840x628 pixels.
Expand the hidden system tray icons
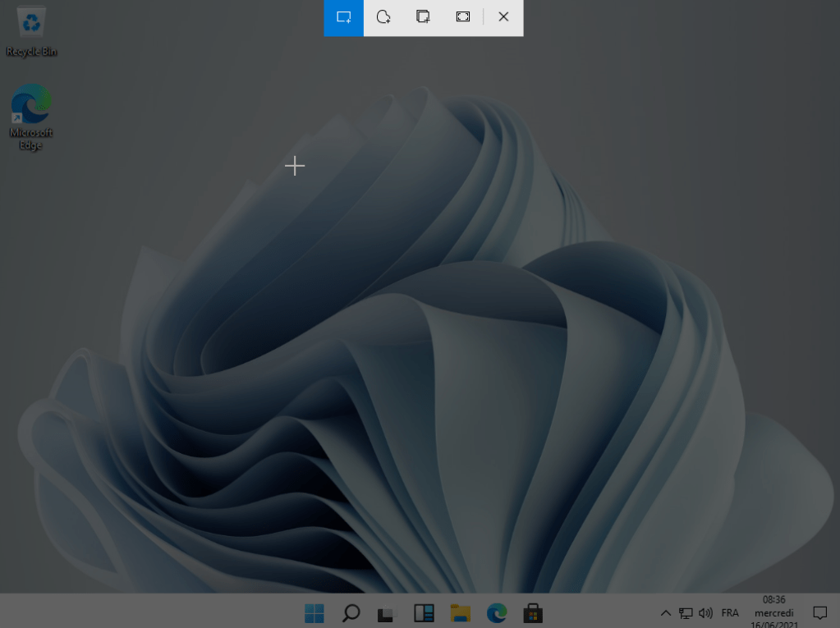click(x=665, y=613)
